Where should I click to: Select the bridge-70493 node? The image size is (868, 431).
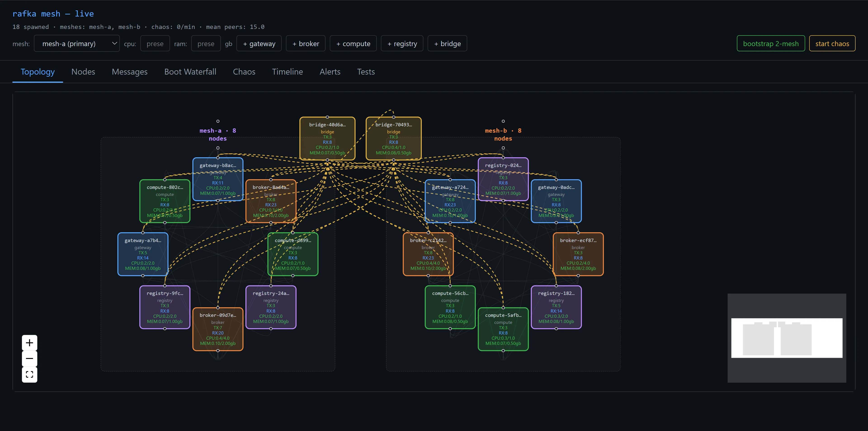(394, 139)
